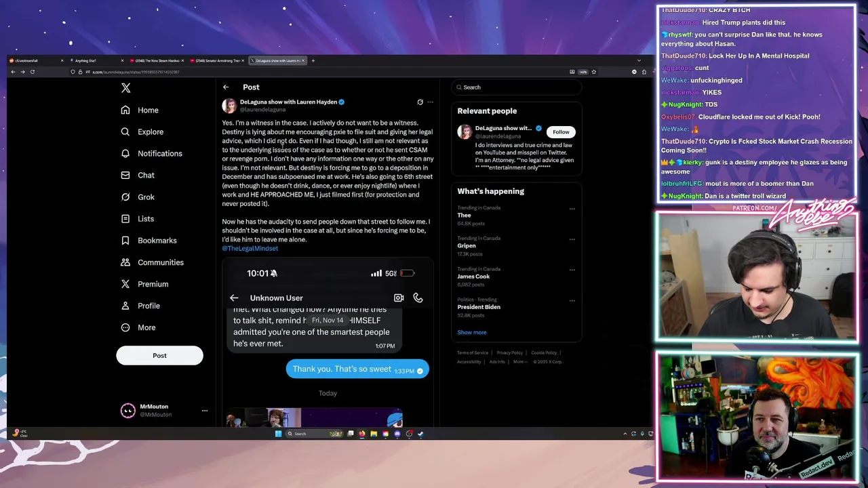
Task: Open a new browser tab
Action: click(313, 60)
